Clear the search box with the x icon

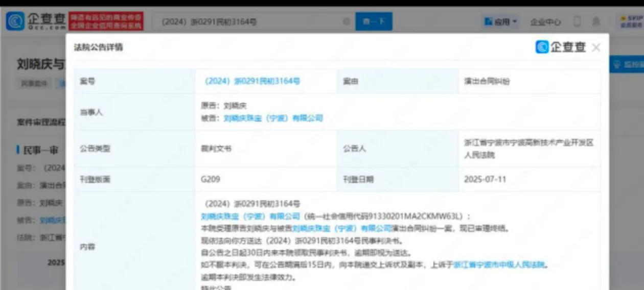(347, 22)
